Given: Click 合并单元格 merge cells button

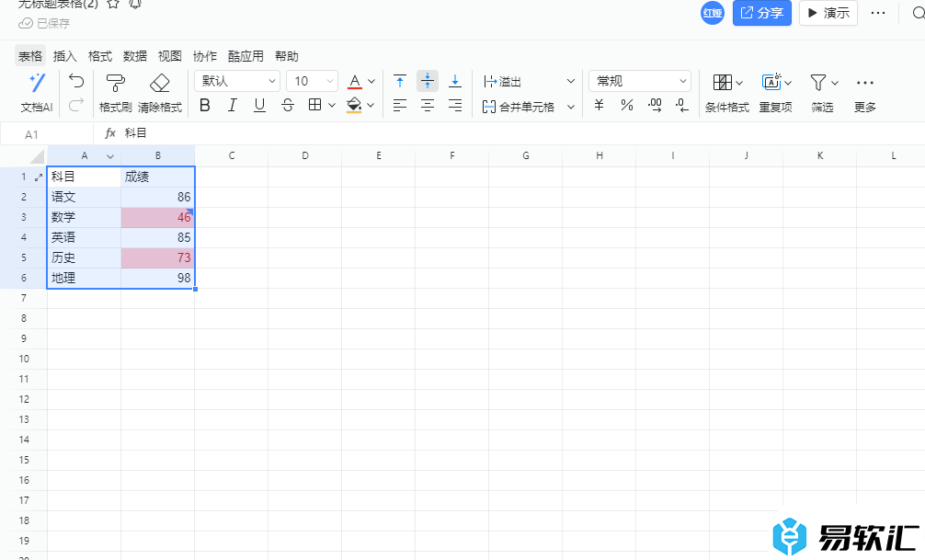Looking at the screenshot, I should pyautogui.click(x=519, y=107).
